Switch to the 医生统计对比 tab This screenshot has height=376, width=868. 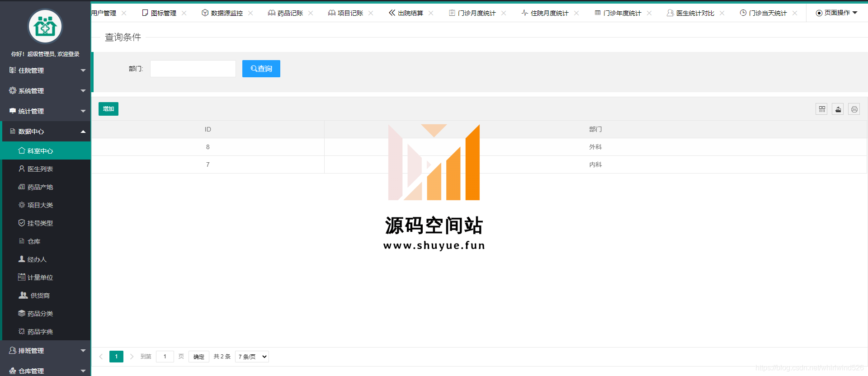click(695, 13)
